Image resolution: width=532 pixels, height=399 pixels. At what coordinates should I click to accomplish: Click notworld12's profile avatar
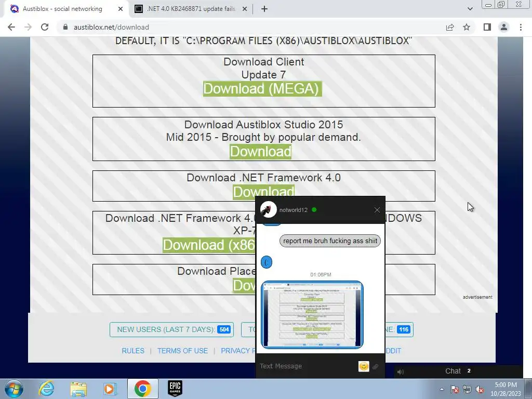pyautogui.click(x=269, y=210)
